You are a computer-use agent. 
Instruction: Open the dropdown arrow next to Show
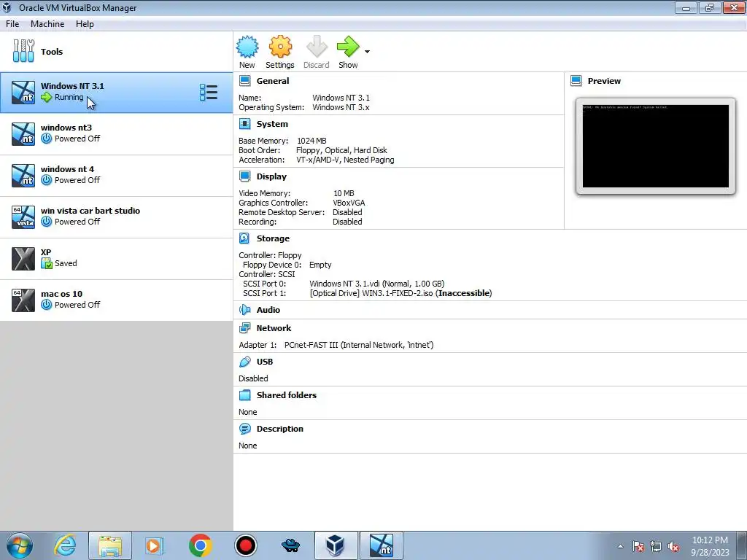click(367, 52)
